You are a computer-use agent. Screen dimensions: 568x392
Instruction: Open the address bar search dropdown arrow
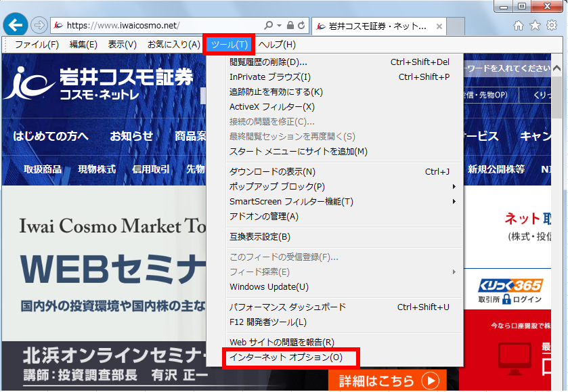(x=279, y=25)
